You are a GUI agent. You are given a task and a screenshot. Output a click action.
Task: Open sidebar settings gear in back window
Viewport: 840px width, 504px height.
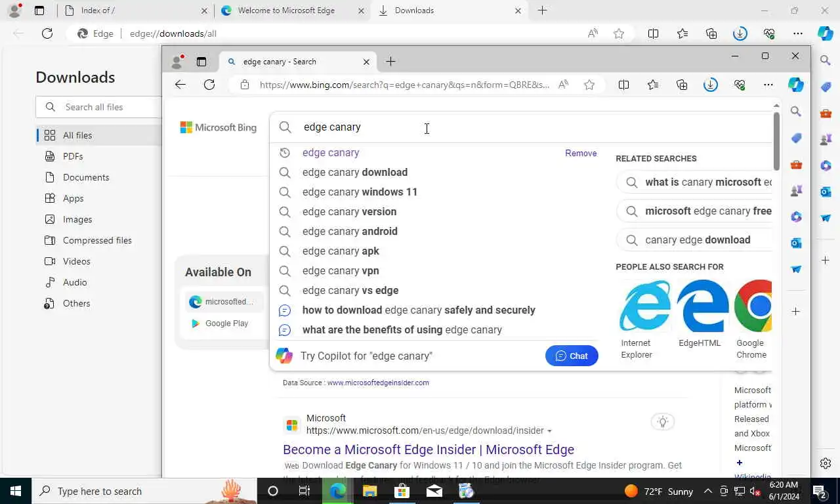coord(826,464)
